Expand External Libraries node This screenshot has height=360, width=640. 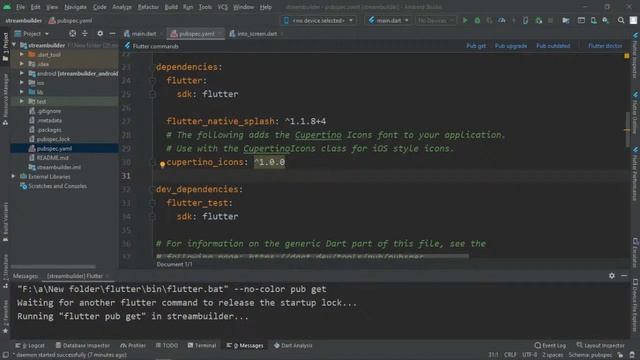(x=13, y=176)
